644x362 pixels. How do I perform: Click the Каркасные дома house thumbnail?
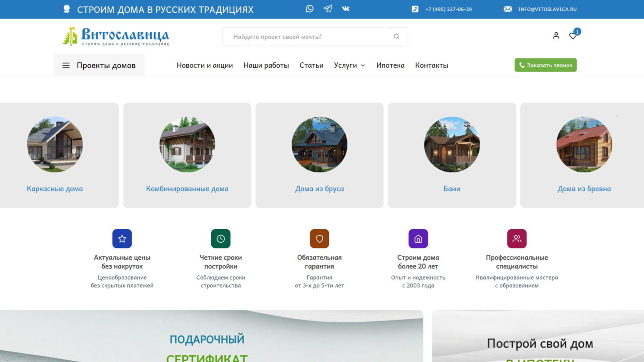click(55, 144)
